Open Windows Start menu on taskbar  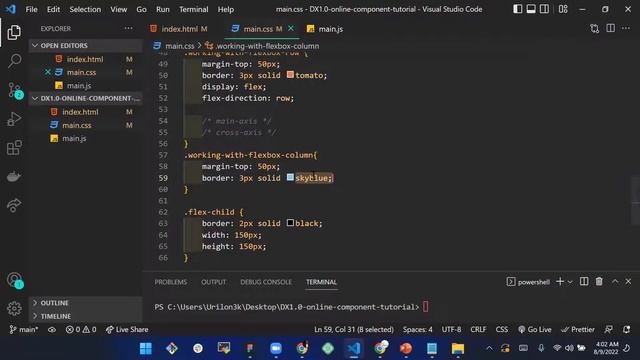pyautogui.click(x=146, y=348)
